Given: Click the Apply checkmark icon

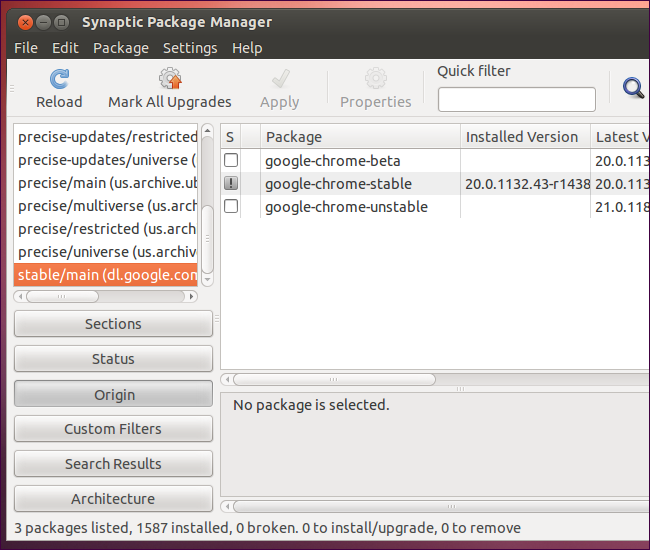Looking at the screenshot, I should point(280,79).
